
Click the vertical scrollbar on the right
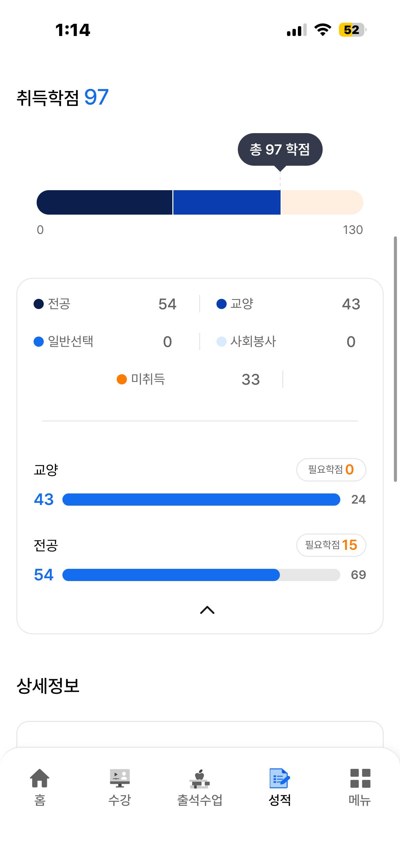point(395,359)
